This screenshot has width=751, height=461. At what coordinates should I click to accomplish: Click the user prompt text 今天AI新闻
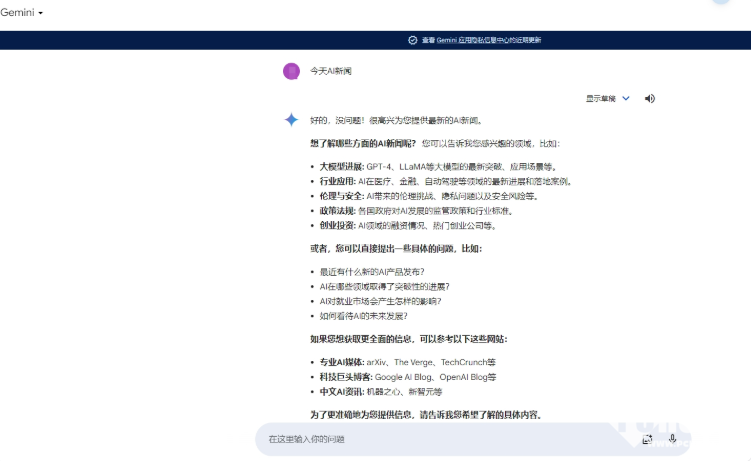pos(330,71)
